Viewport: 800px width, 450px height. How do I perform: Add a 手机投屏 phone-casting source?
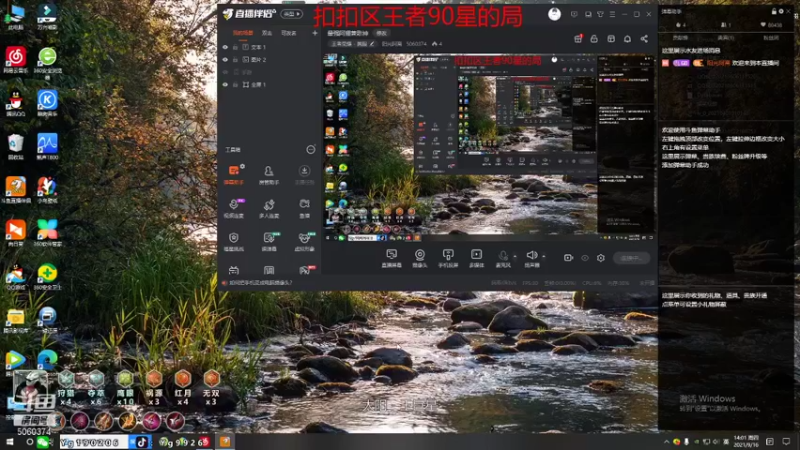[x=448, y=258]
